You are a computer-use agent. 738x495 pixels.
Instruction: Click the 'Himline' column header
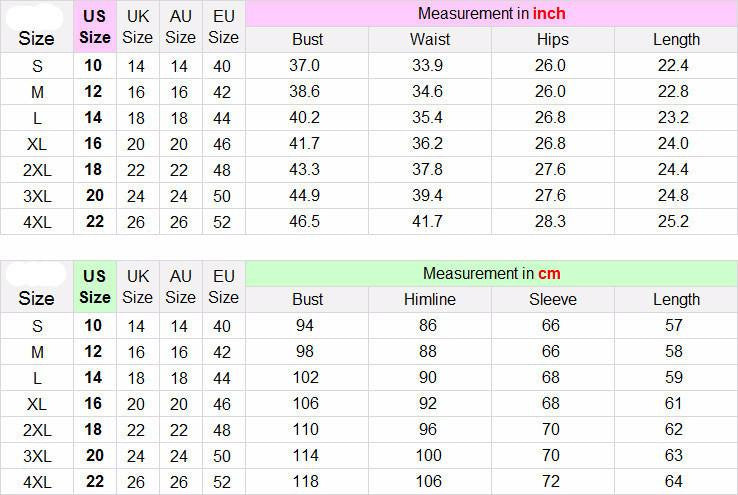[x=430, y=299]
